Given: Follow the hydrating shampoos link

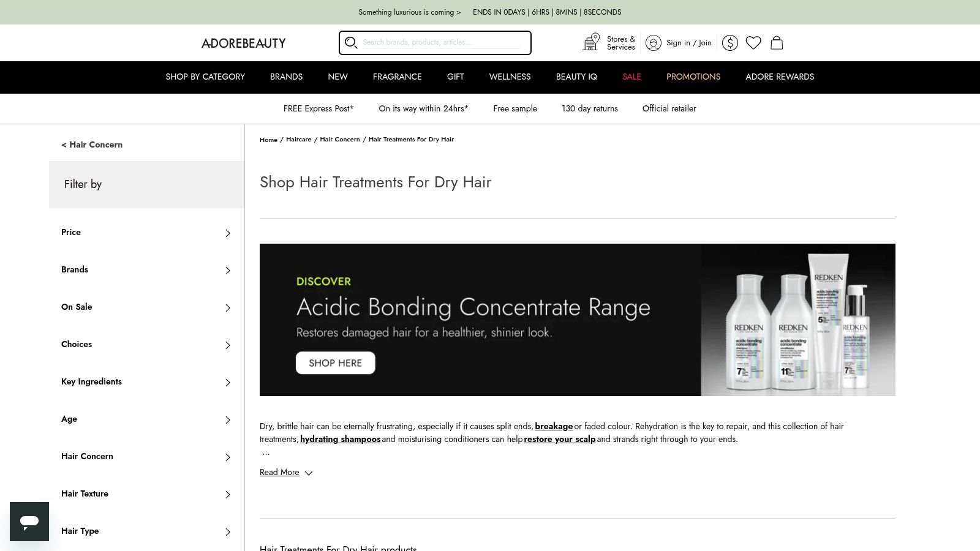Looking at the screenshot, I should [340, 439].
